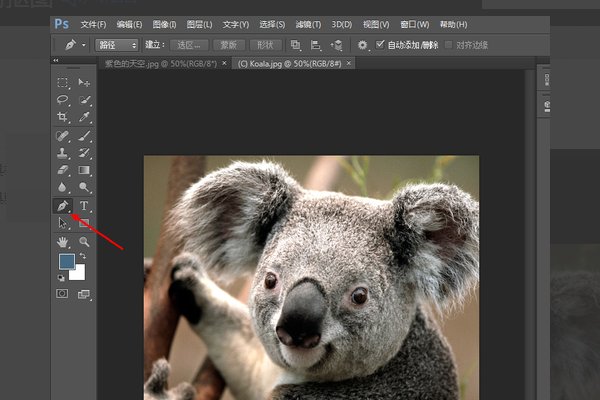600x400 pixels.
Task: Open the 滤镜(T) menu
Action: 308,24
